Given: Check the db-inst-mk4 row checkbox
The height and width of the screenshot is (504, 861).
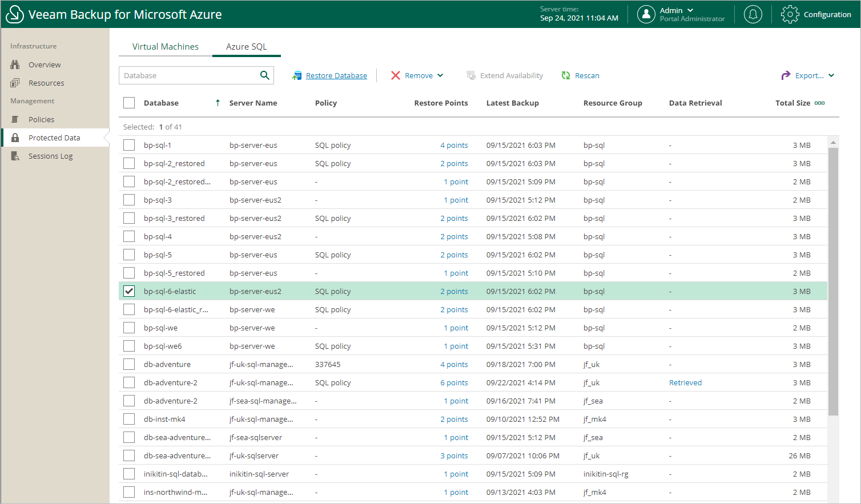Looking at the screenshot, I should coord(129,419).
